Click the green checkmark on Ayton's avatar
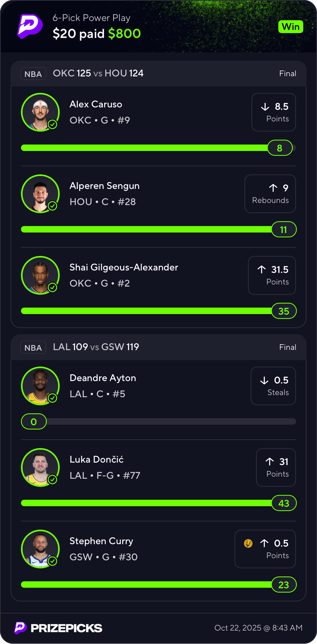 click(x=52, y=398)
